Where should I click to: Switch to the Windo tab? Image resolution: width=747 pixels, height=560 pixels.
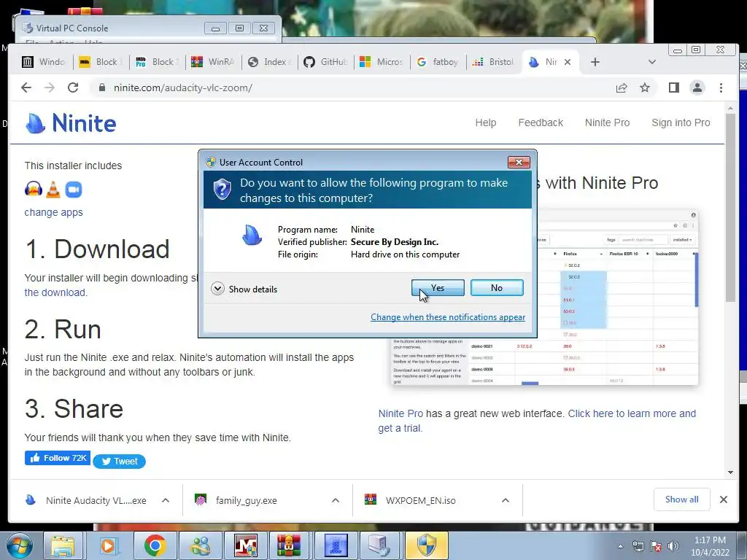click(x=44, y=62)
